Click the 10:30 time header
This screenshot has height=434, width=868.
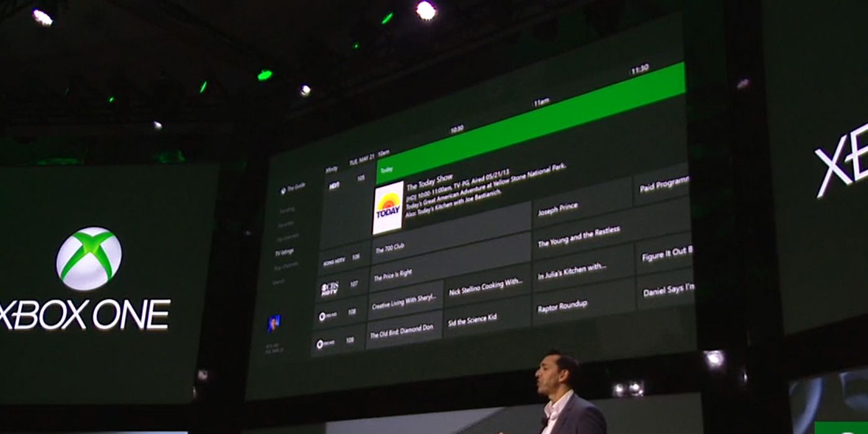(x=457, y=130)
